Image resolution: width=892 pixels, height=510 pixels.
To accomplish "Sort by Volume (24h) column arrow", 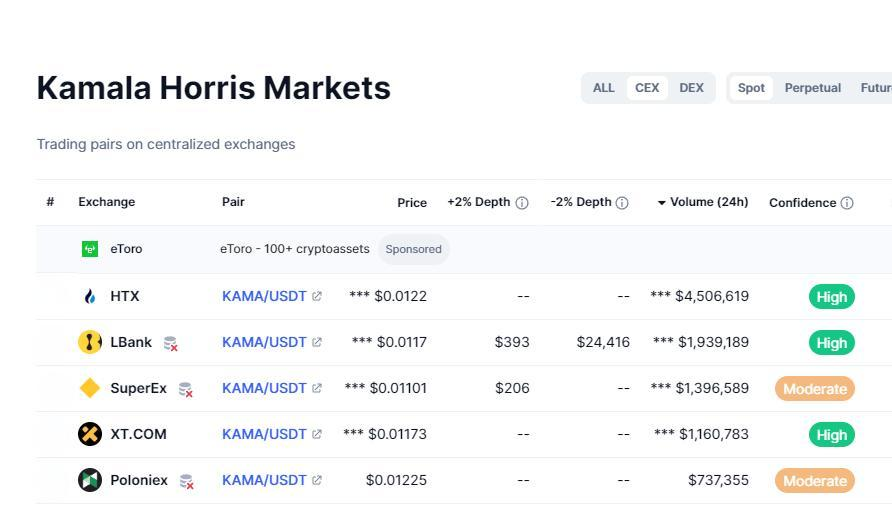I will click(x=662, y=203).
